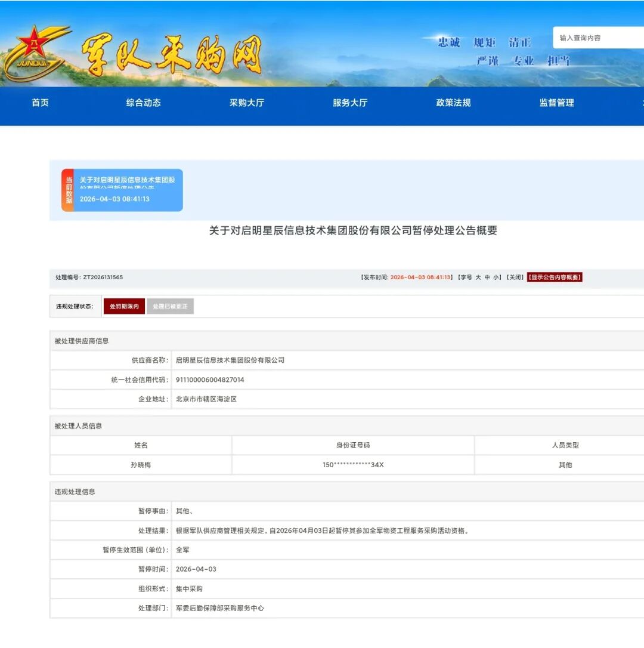
Task: Click the orange 当前数据 vertical label
Action: [69, 190]
